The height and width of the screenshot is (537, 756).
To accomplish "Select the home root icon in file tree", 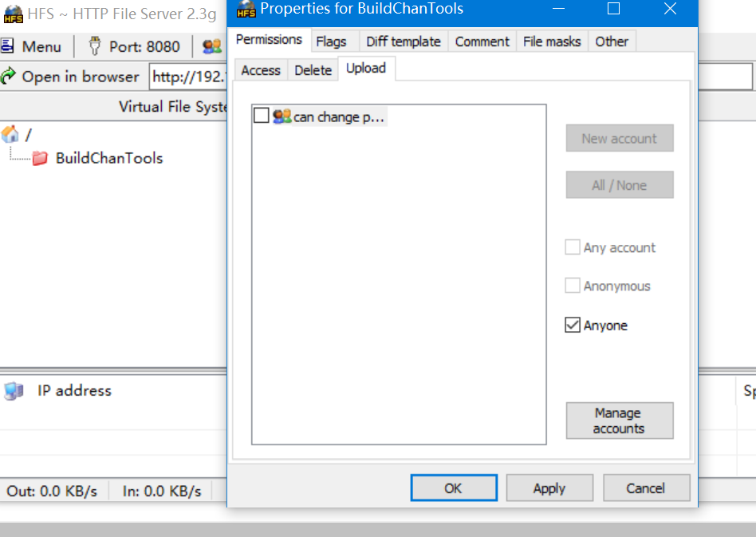I will pos(10,134).
